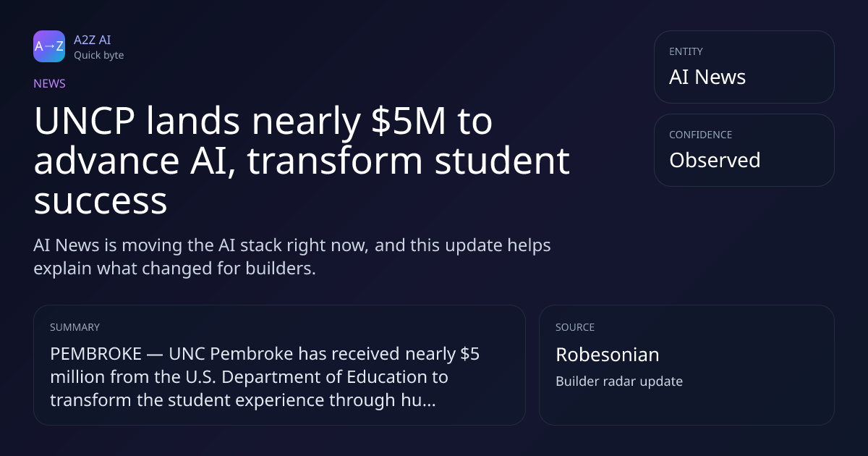
Task: Click the AI News intro description text
Action: 292,257
